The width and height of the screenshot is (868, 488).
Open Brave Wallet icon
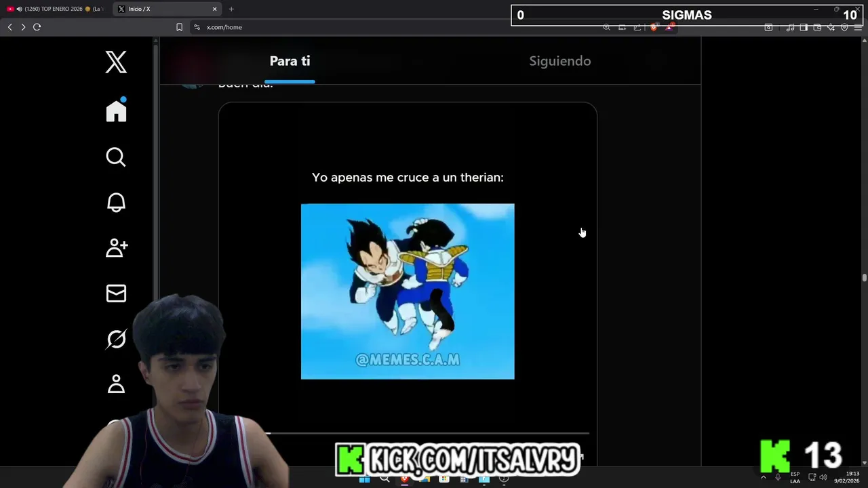pyautogui.click(x=817, y=27)
